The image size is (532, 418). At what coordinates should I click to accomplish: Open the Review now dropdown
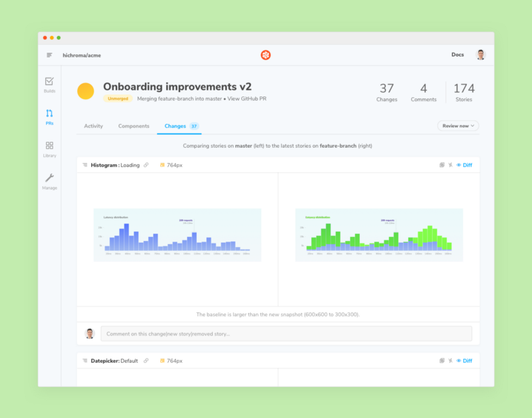click(458, 126)
